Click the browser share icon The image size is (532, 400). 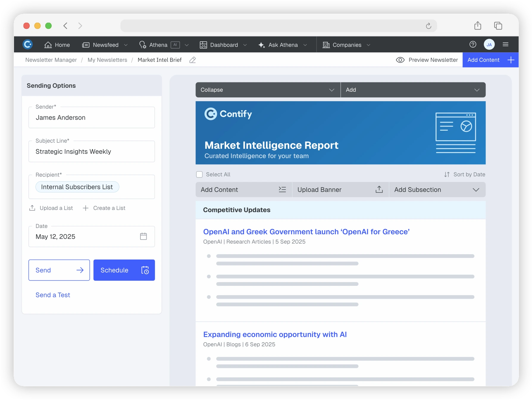(x=478, y=26)
